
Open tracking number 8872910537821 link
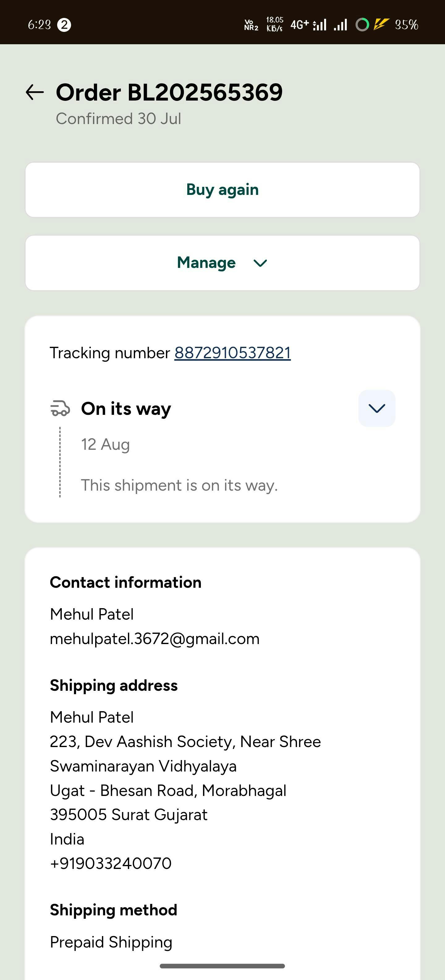tap(233, 353)
